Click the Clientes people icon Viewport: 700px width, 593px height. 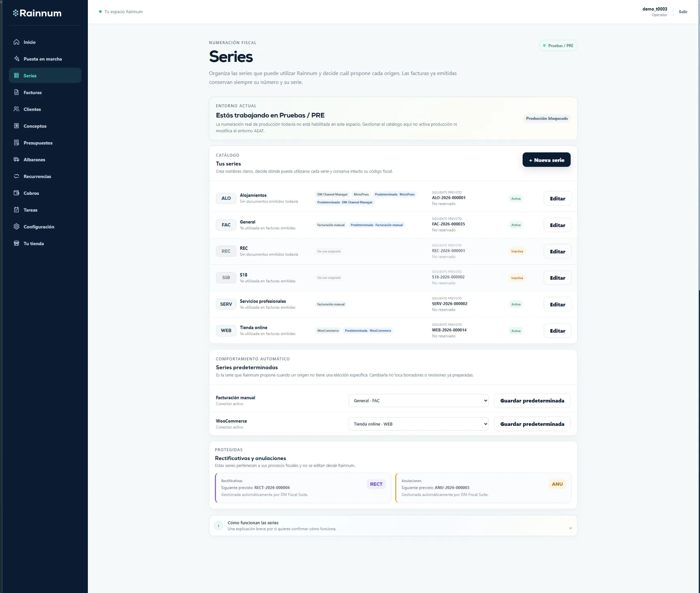[16, 109]
